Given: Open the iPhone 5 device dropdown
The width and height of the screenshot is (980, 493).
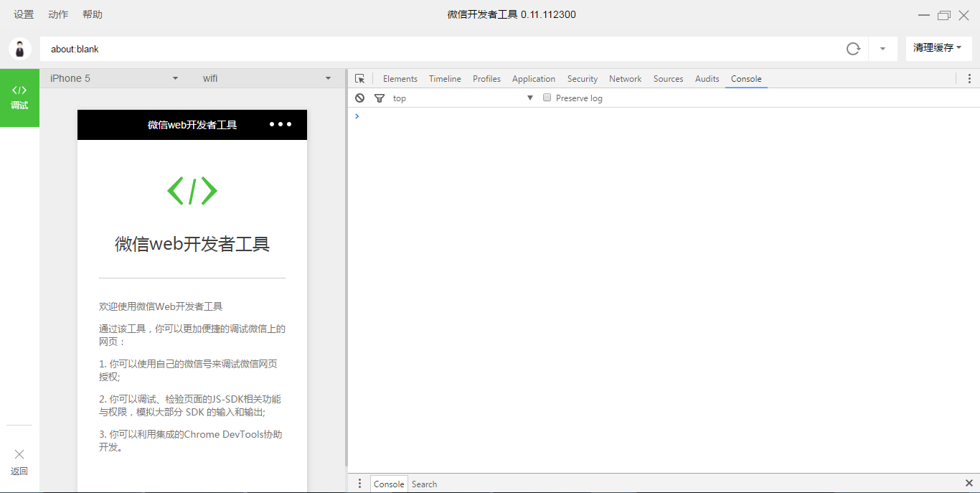Looking at the screenshot, I should point(114,78).
